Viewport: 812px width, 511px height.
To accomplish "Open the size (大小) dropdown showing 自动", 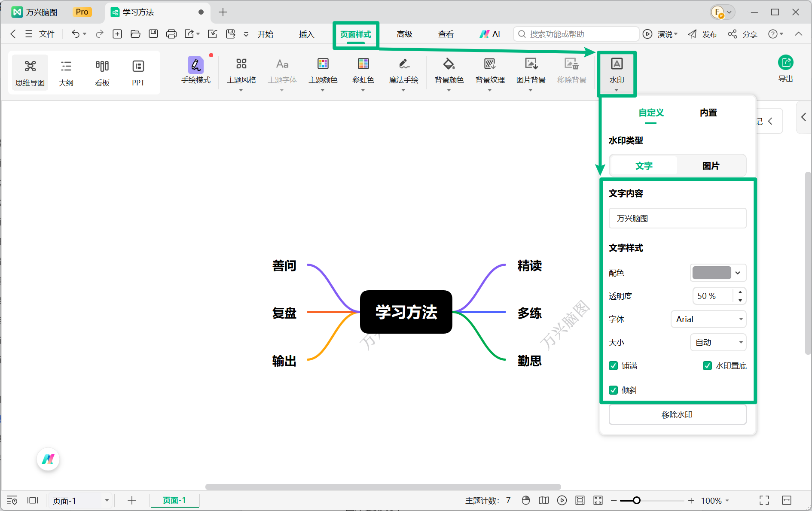I will (x=718, y=342).
